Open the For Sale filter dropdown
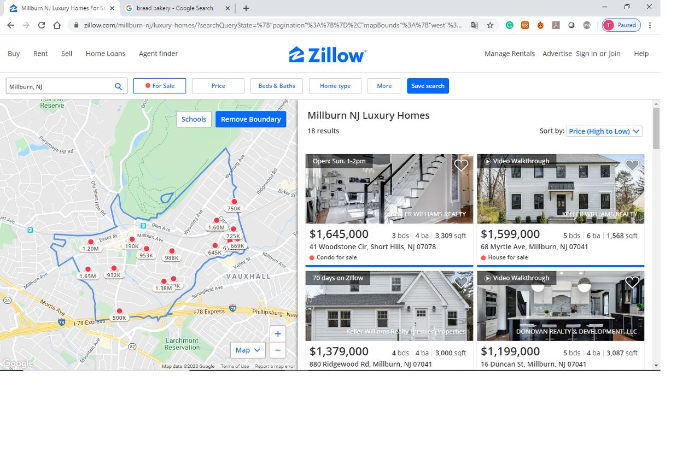Viewport: 700px width, 452px height. [159, 86]
